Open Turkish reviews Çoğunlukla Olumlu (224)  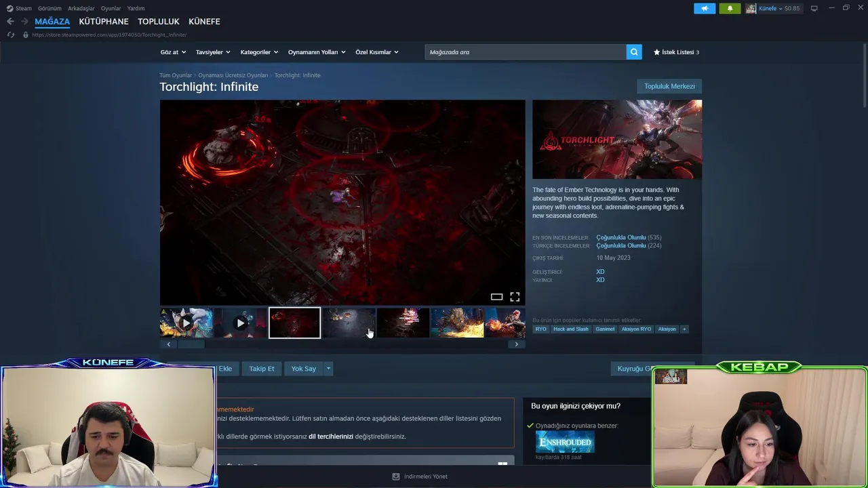[629, 246]
